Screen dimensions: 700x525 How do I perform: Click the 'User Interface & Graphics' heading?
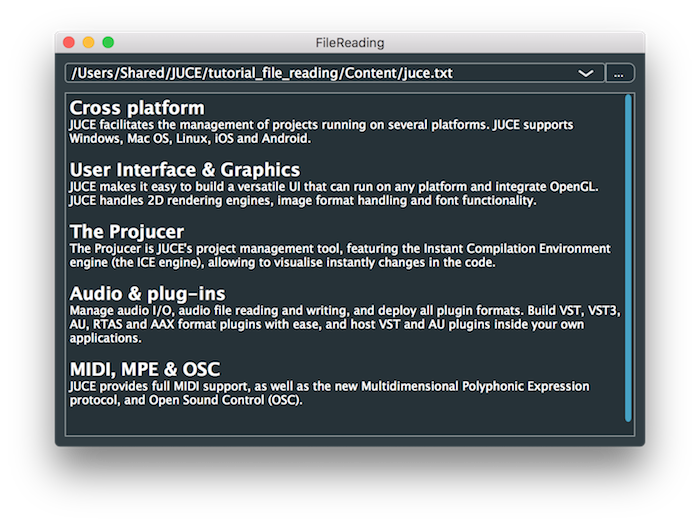pos(184,170)
